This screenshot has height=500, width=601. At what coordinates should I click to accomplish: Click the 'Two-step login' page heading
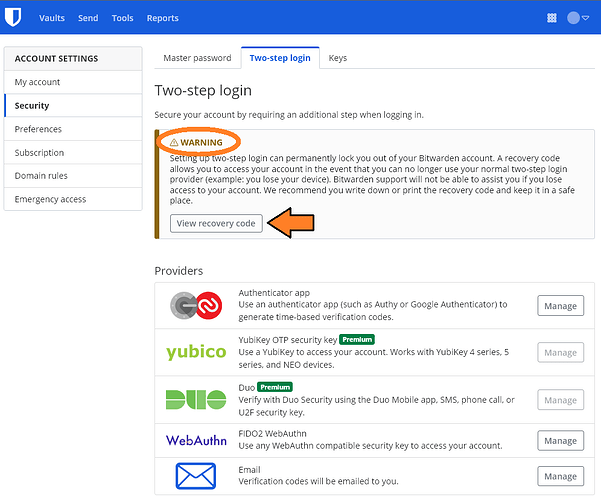click(203, 91)
